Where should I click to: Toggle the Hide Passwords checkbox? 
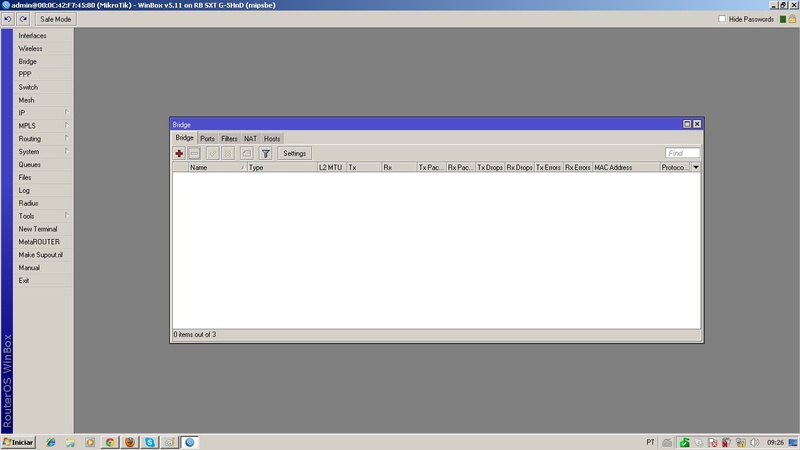click(x=722, y=19)
